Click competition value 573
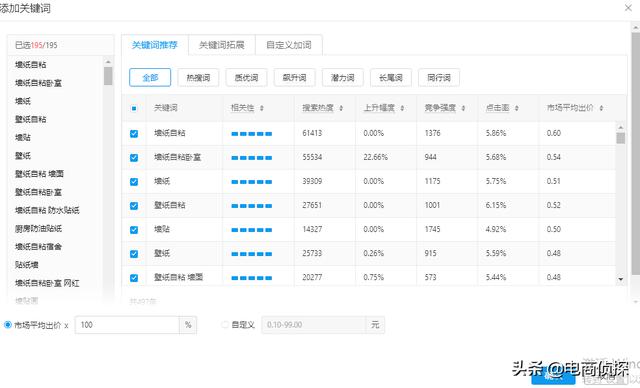 pyautogui.click(x=431, y=277)
